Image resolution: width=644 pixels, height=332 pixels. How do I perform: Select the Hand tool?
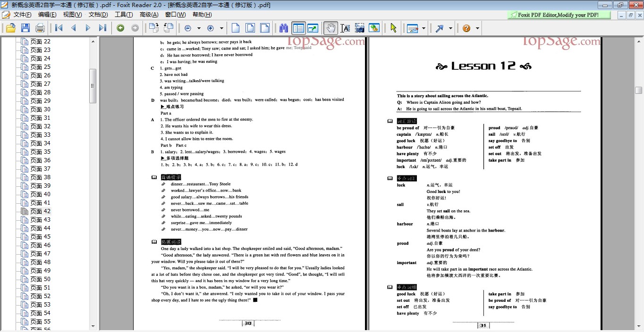pos(330,28)
